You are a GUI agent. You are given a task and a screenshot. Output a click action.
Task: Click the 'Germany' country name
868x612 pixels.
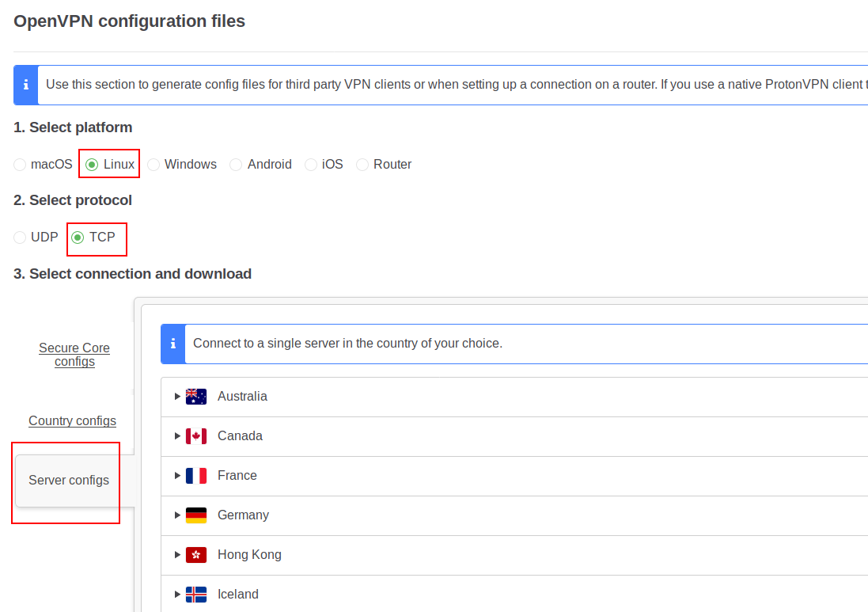[244, 515]
